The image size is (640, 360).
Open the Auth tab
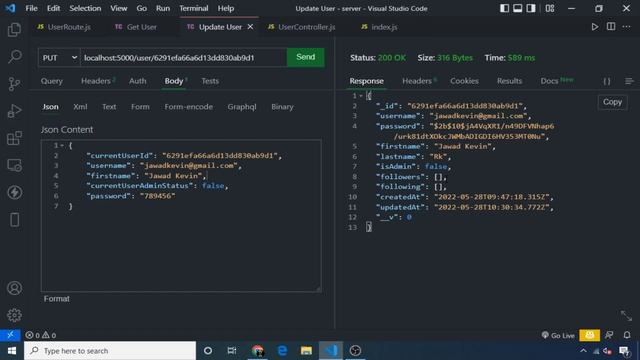click(x=138, y=81)
